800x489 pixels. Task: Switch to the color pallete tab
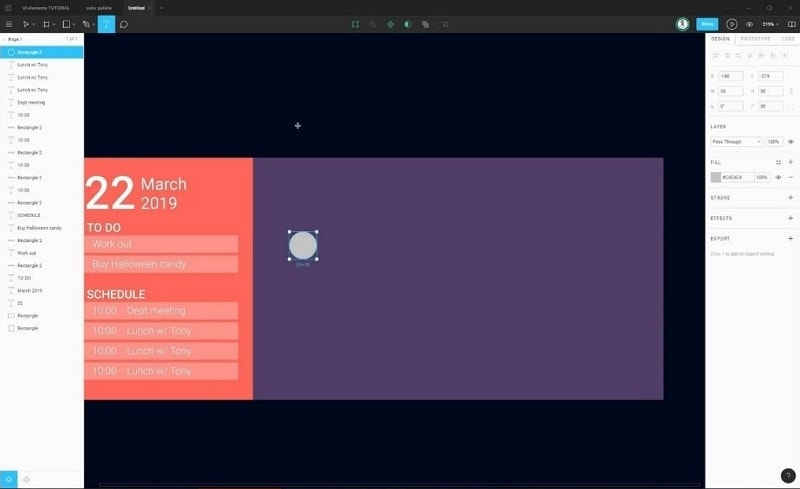pyautogui.click(x=98, y=8)
